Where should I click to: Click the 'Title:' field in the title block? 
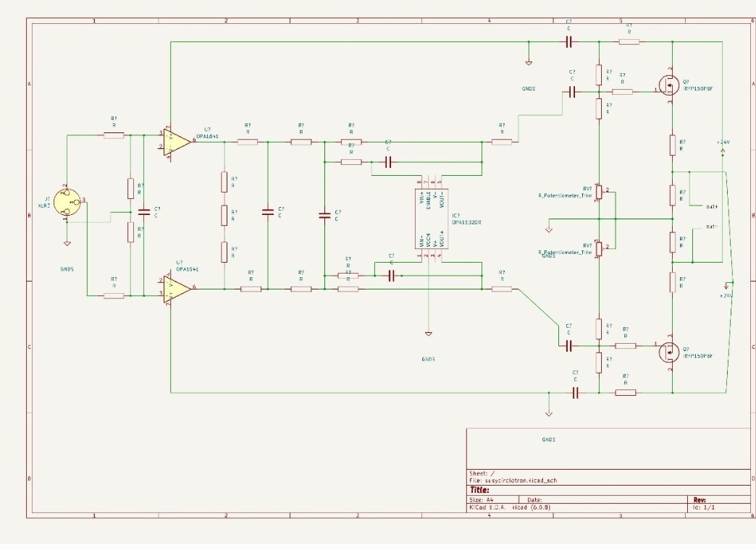coord(479,490)
